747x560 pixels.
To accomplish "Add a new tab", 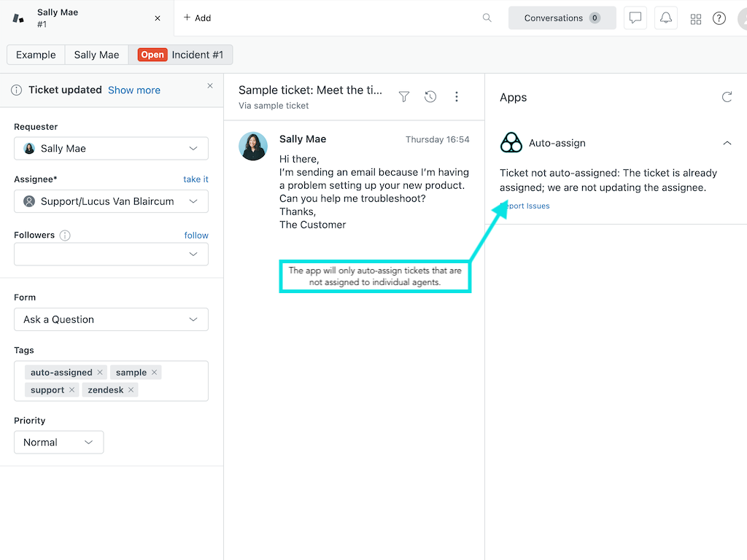I will coord(197,18).
